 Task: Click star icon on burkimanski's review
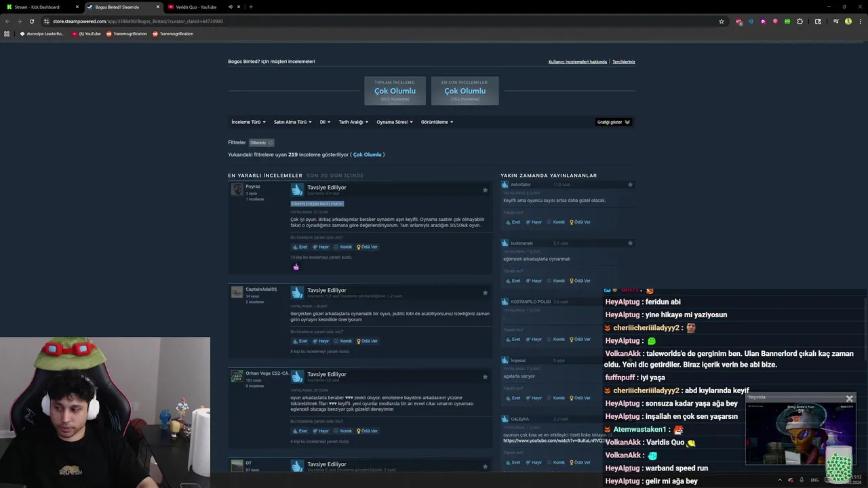tap(630, 243)
